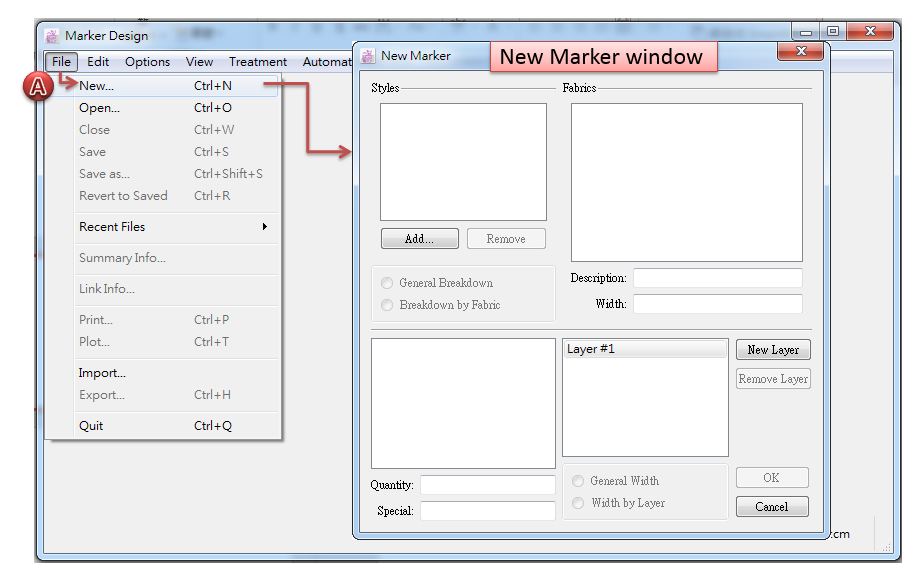Open the File menu
The height and width of the screenshot is (584, 920).
(x=61, y=61)
